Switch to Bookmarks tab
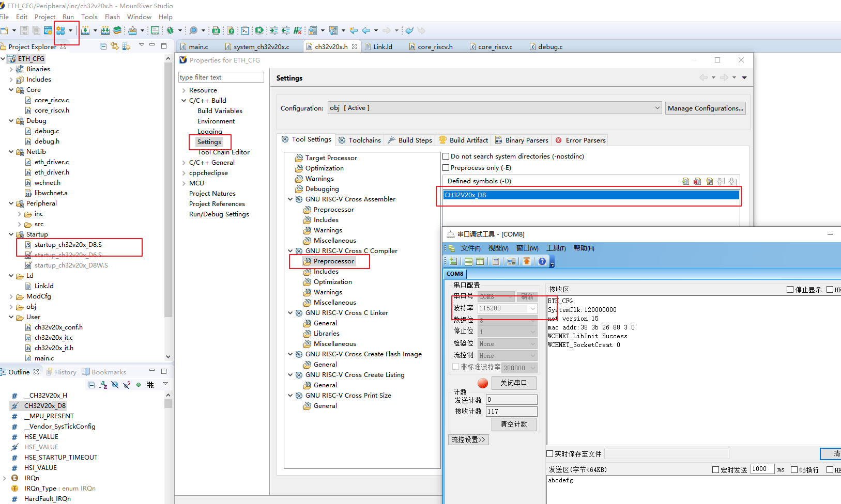 coord(104,372)
